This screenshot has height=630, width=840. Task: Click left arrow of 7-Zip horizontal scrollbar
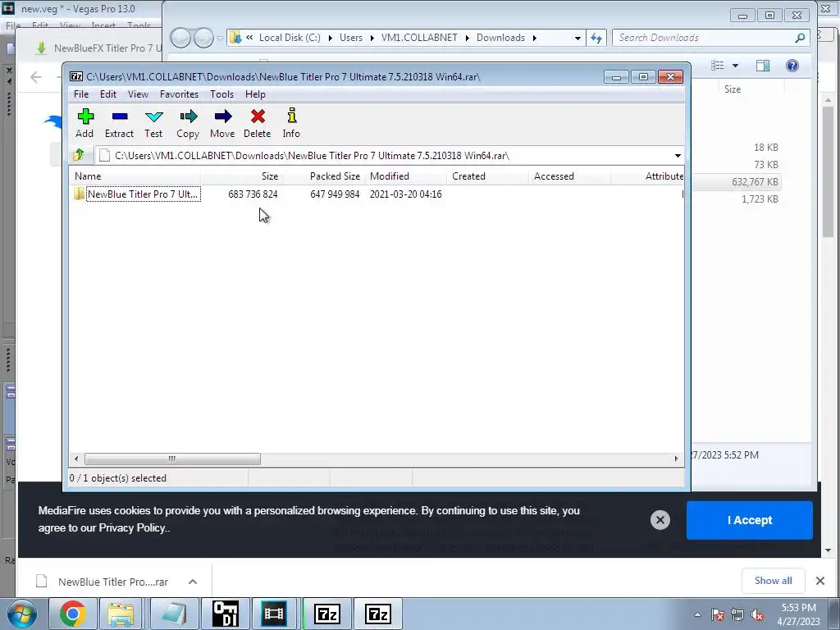(76, 459)
